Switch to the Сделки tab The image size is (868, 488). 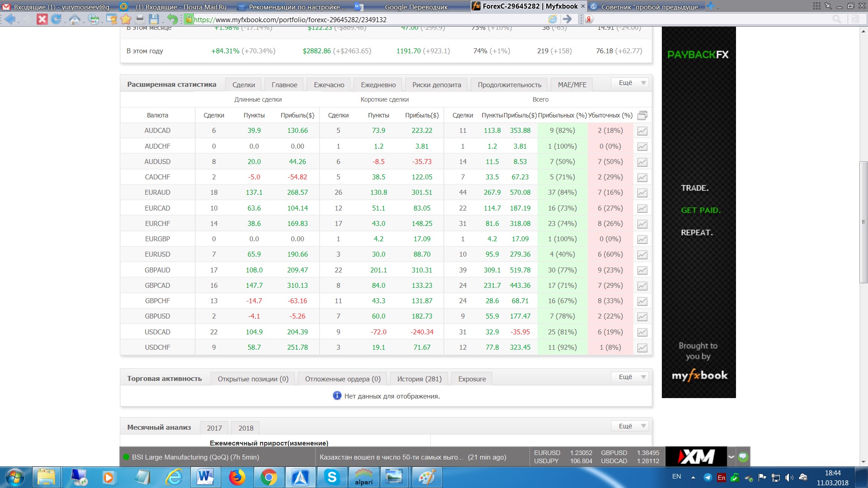pos(243,84)
